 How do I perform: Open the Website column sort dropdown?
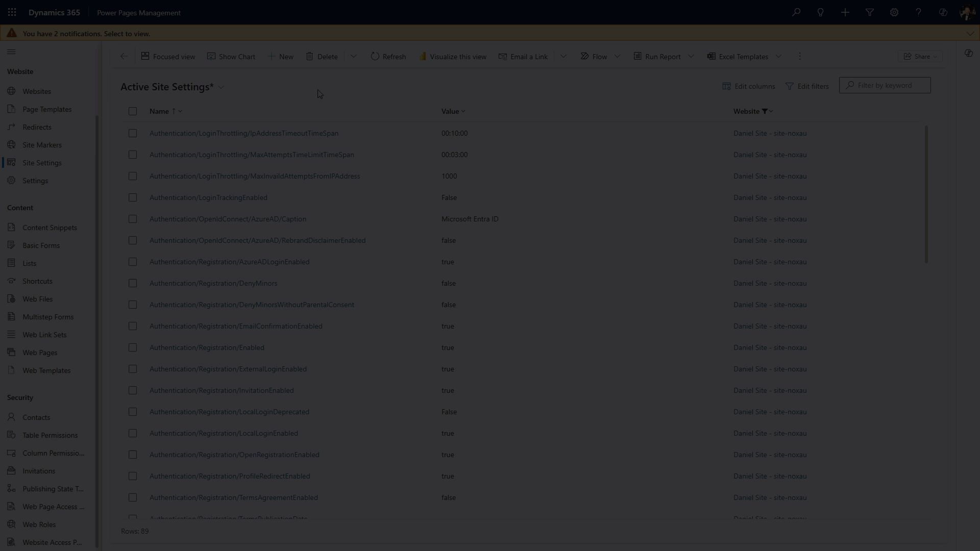(770, 111)
